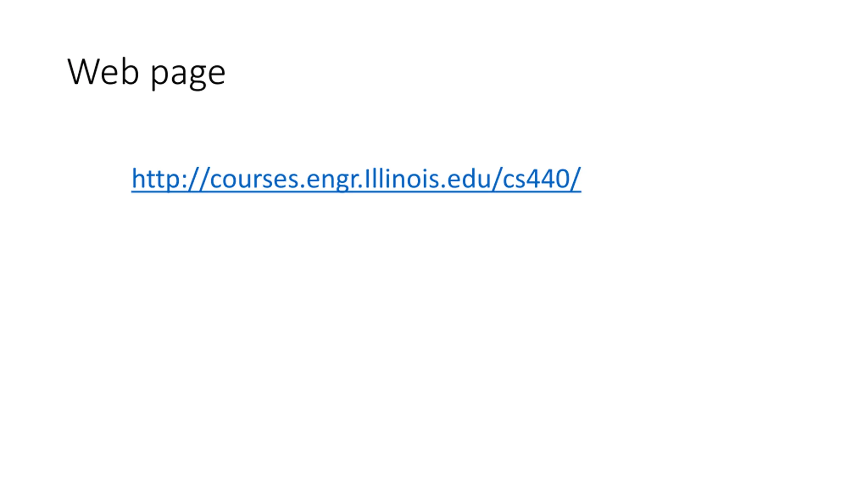Follow the blue underlined CS440 course URL
The height and width of the screenshot is (488, 868).
coord(356,179)
